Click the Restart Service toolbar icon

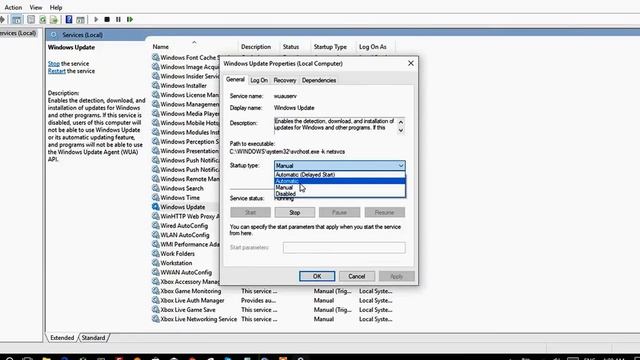pos(130,19)
